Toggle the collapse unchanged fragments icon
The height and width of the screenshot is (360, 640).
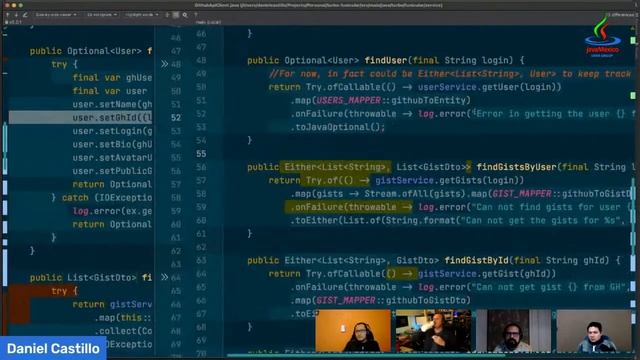[167, 15]
